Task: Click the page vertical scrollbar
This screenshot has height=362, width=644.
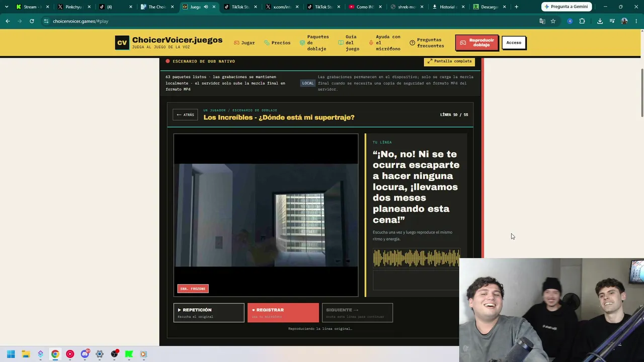Action: [x=641, y=93]
